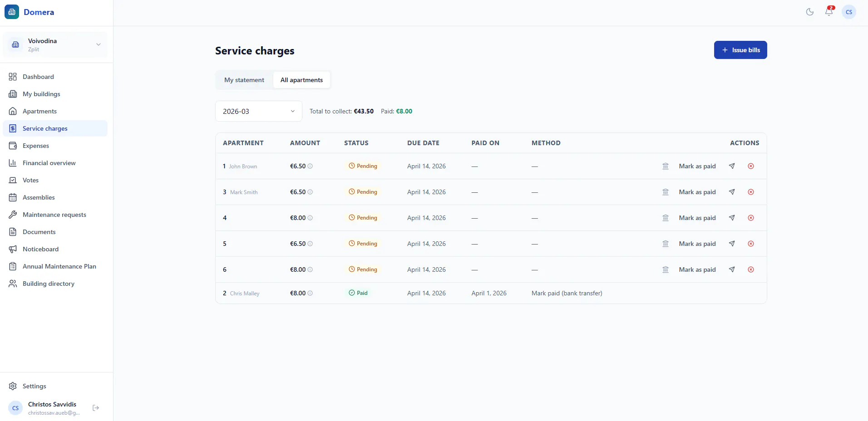The height and width of the screenshot is (421, 868).
Task: Click bank icon in apartment 6 row
Action: point(666,269)
